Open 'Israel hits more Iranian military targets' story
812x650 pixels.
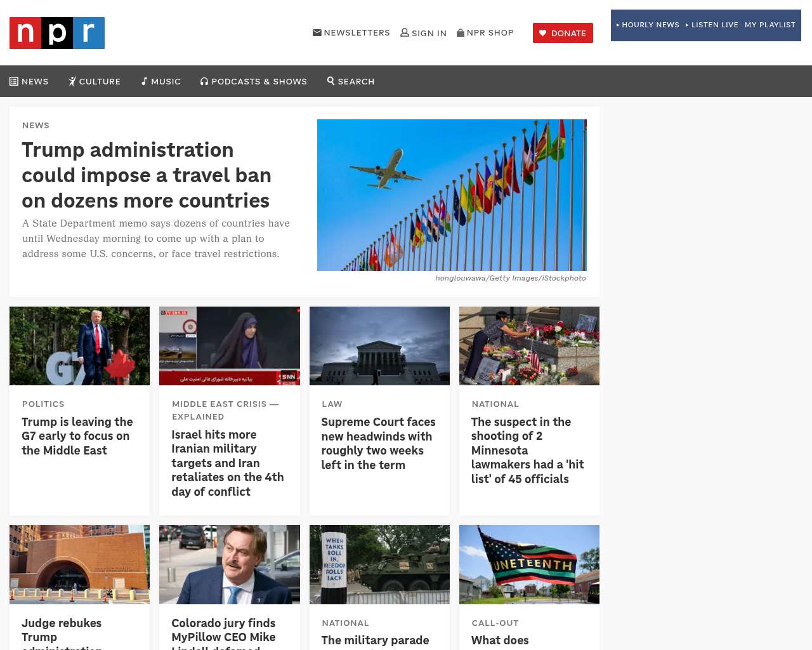pyautogui.click(x=228, y=463)
